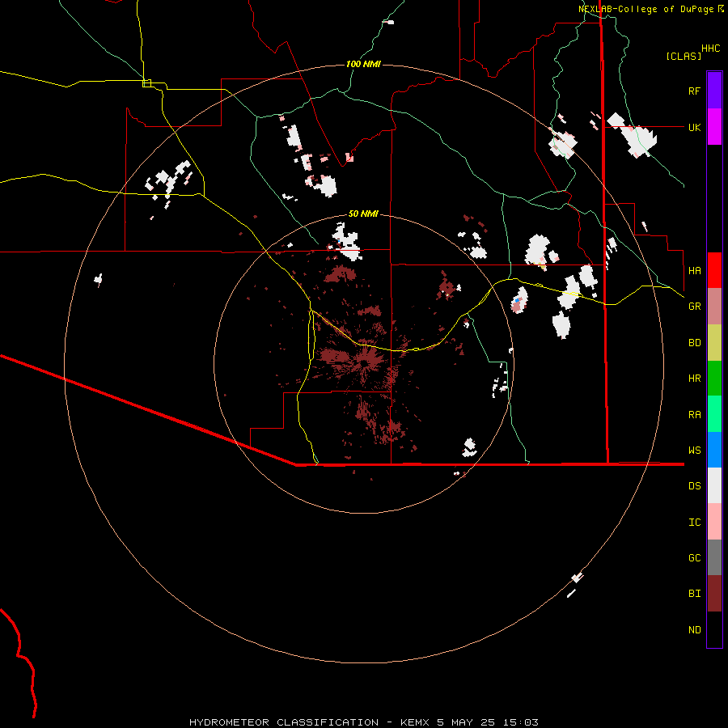Click the RF purple legend swatch
Viewport: 728px width, 728px height.
pyautogui.click(x=714, y=91)
